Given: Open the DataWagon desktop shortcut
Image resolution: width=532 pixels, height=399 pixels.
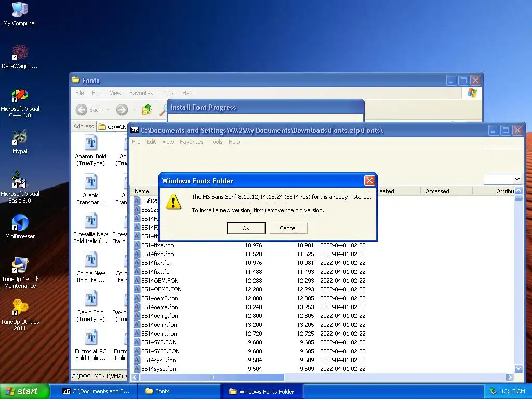Looking at the screenshot, I should tap(20, 57).
